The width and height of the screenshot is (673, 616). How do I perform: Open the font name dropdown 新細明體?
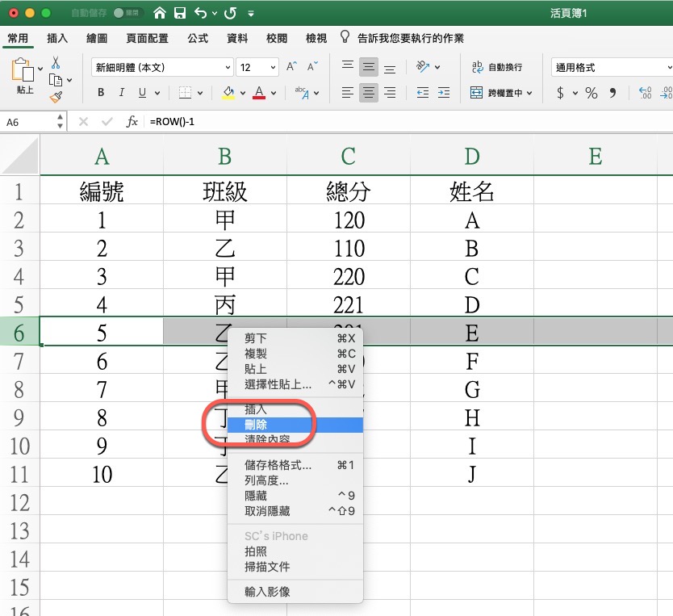[161, 68]
